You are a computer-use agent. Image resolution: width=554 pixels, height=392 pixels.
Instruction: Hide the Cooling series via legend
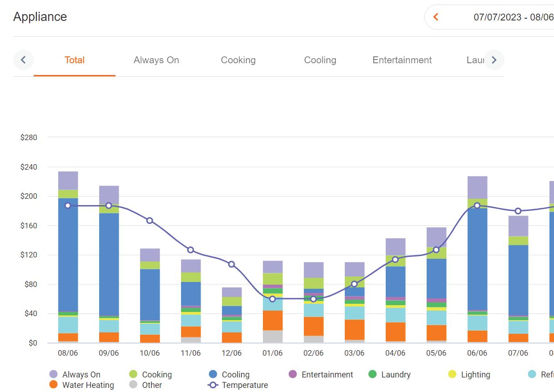(x=229, y=375)
